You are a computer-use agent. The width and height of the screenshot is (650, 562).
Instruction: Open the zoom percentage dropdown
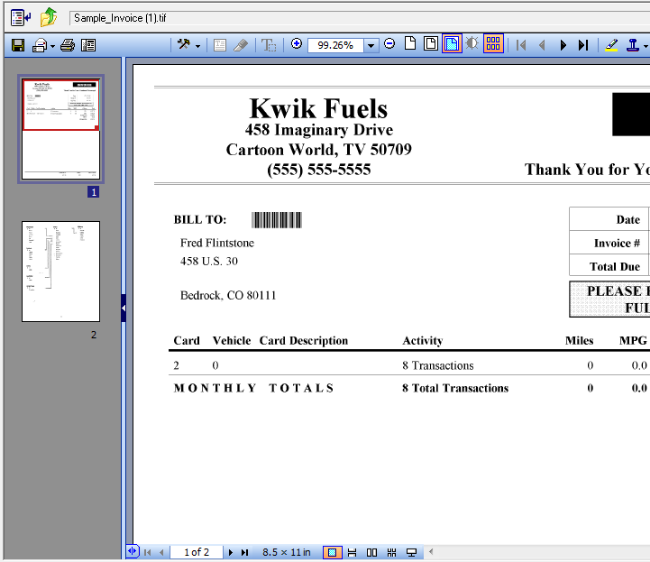371,45
